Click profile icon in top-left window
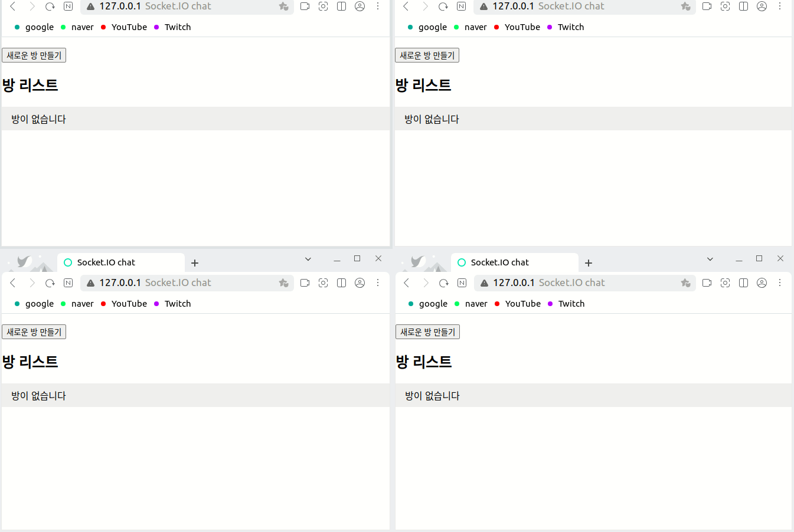The height and width of the screenshot is (532, 794). click(x=360, y=6)
